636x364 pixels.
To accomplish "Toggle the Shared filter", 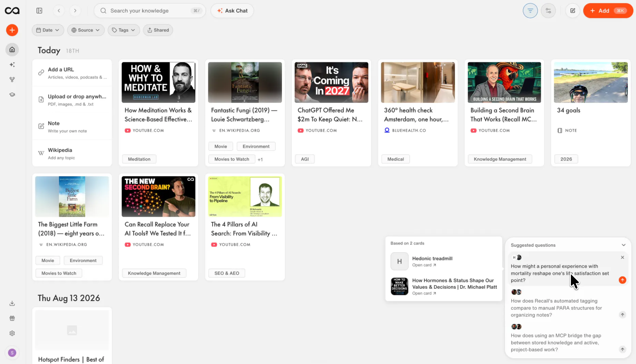I will [x=158, y=30].
